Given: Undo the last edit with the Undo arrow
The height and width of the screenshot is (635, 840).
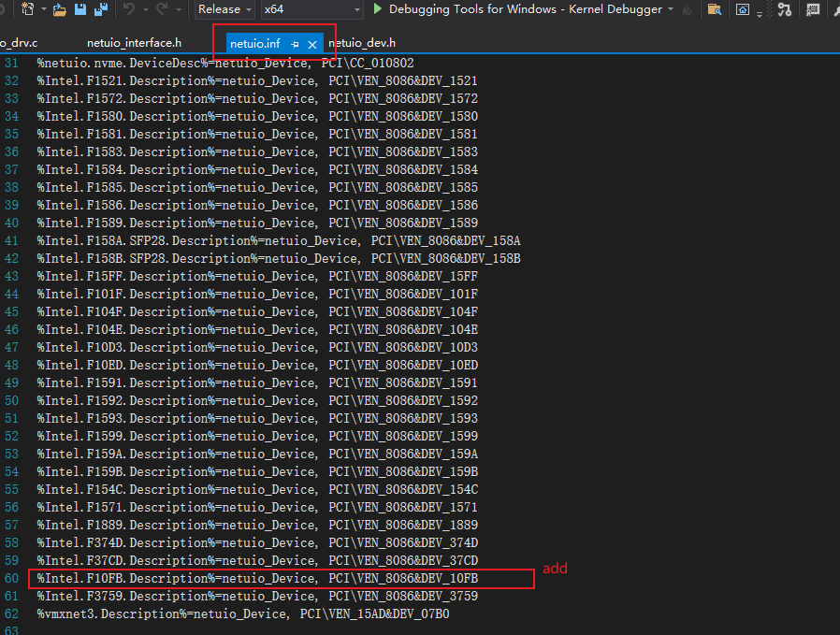Looking at the screenshot, I should point(129,9).
